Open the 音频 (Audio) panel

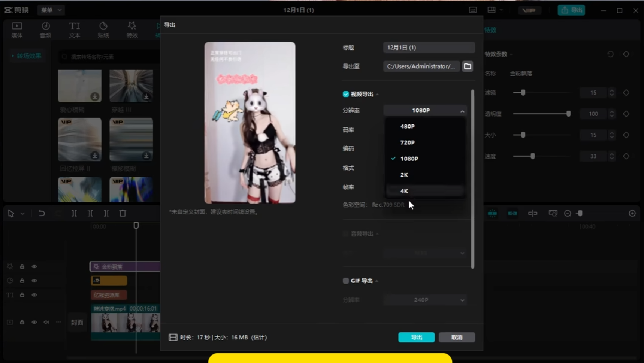45,29
